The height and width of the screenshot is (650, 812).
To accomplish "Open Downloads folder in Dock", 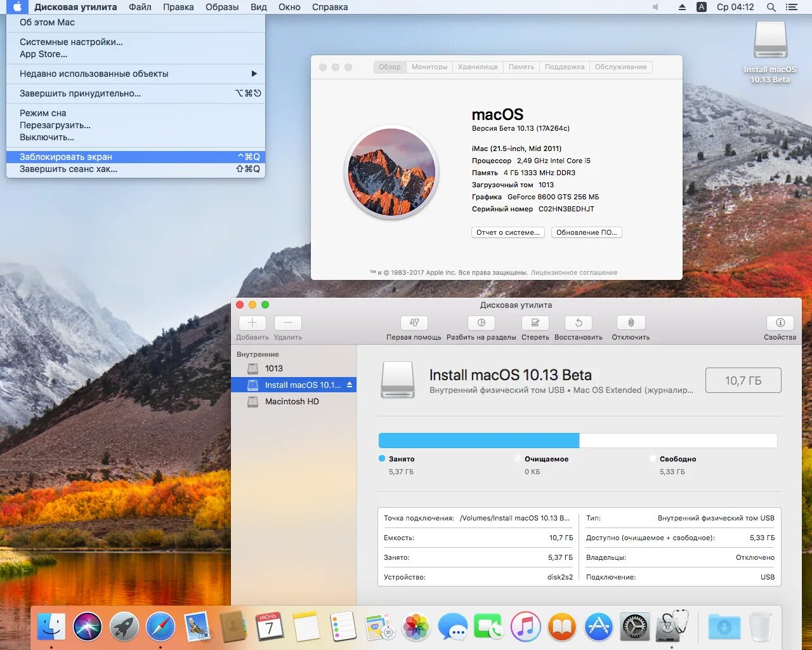I will coord(724,627).
